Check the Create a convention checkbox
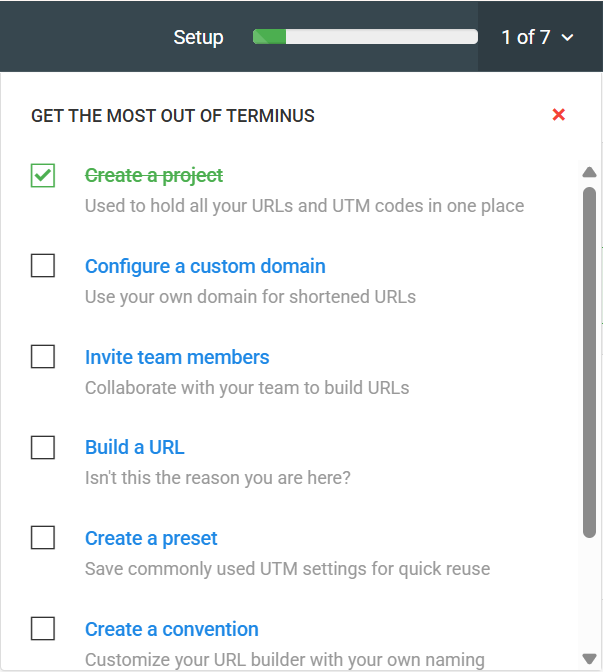Viewport: 603px width, 672px height. point(43,629)
